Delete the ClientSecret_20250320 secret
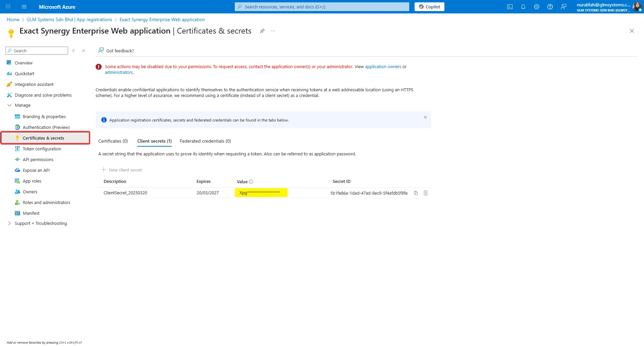The width and height of the screenshot is (644, 346). pyautogui.click(x=426, y=193)
